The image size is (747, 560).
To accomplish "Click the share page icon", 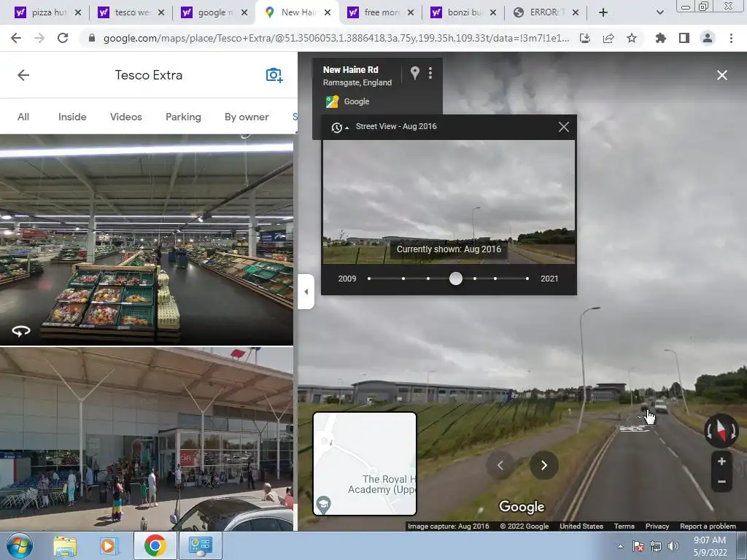I will tap(608, 38).
